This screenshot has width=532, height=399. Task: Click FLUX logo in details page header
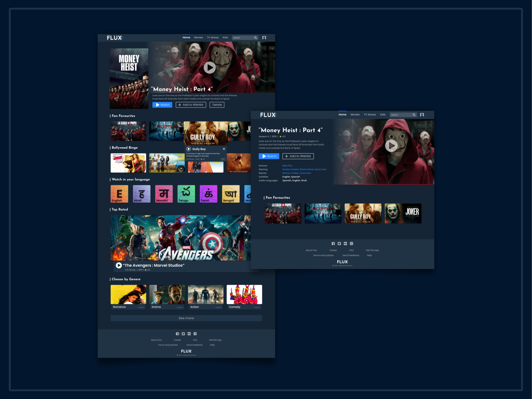tap(268, 115)
